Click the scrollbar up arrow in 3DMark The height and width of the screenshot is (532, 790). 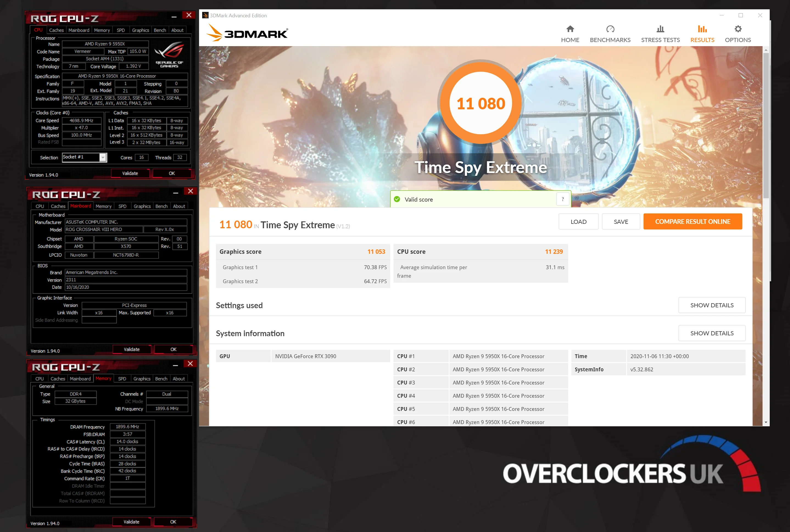[766, 50]
